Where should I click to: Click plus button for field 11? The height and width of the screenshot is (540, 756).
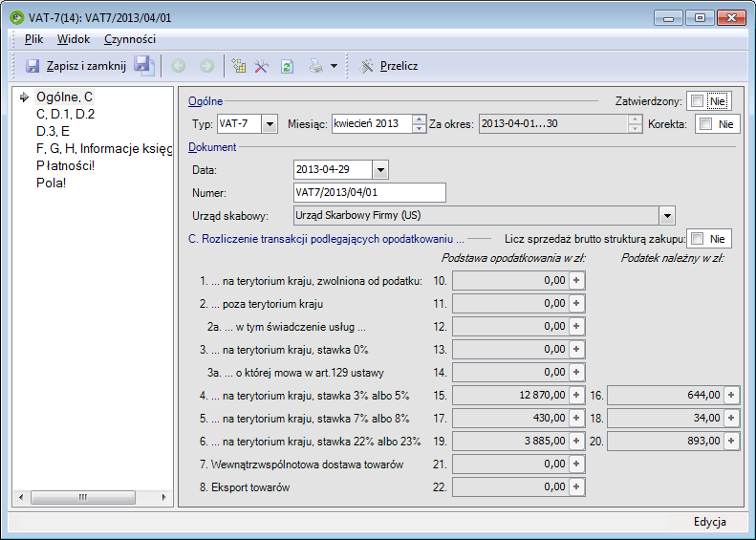click(576, 303)
